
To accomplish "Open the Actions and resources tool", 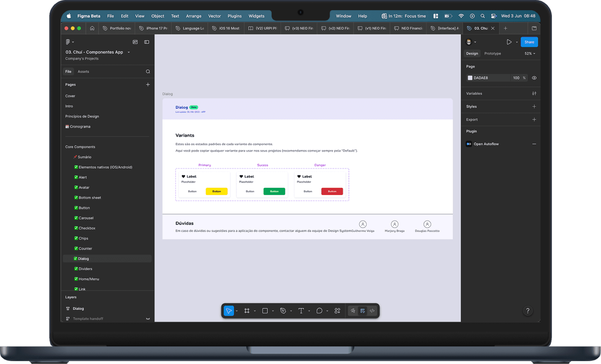I will coord(337,311).
